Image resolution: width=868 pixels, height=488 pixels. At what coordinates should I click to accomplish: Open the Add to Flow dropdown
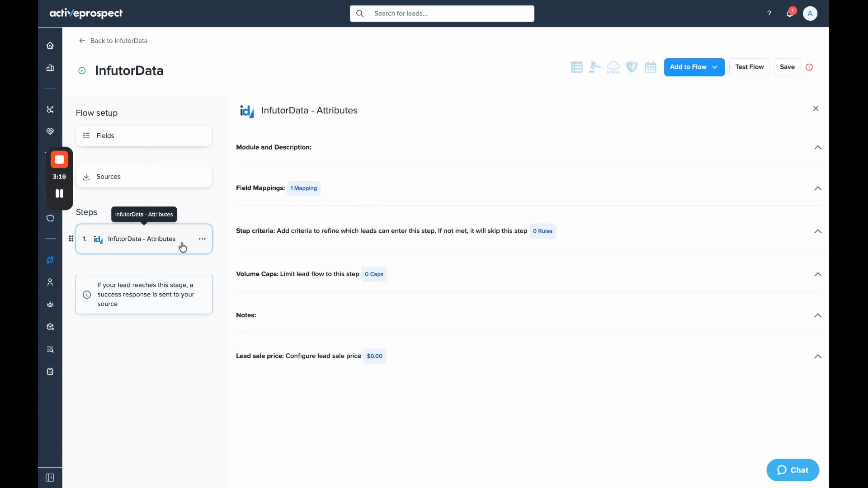click(694, 67)
